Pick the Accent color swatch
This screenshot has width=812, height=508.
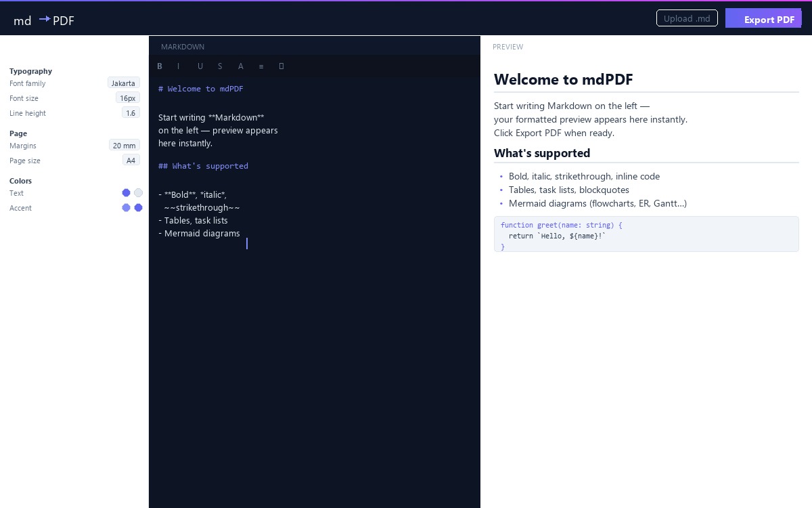point(138,208)
